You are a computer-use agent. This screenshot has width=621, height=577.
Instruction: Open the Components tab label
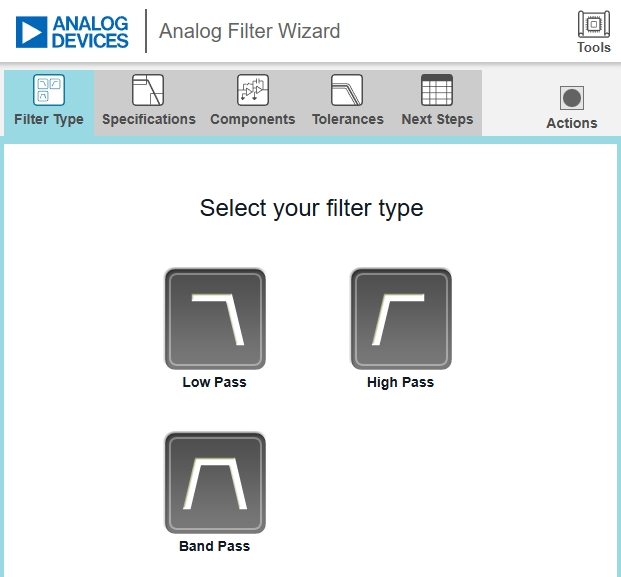[x=252, y=119]
